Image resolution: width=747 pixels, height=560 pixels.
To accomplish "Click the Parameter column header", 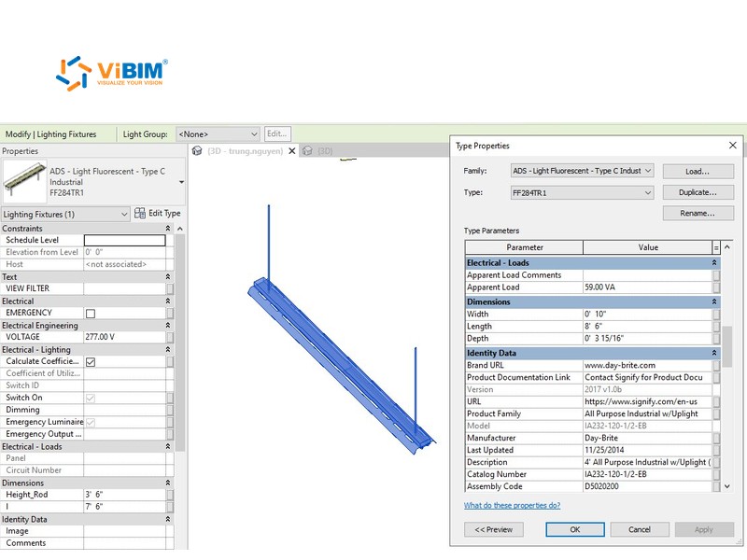I will (x=524, y=247).
